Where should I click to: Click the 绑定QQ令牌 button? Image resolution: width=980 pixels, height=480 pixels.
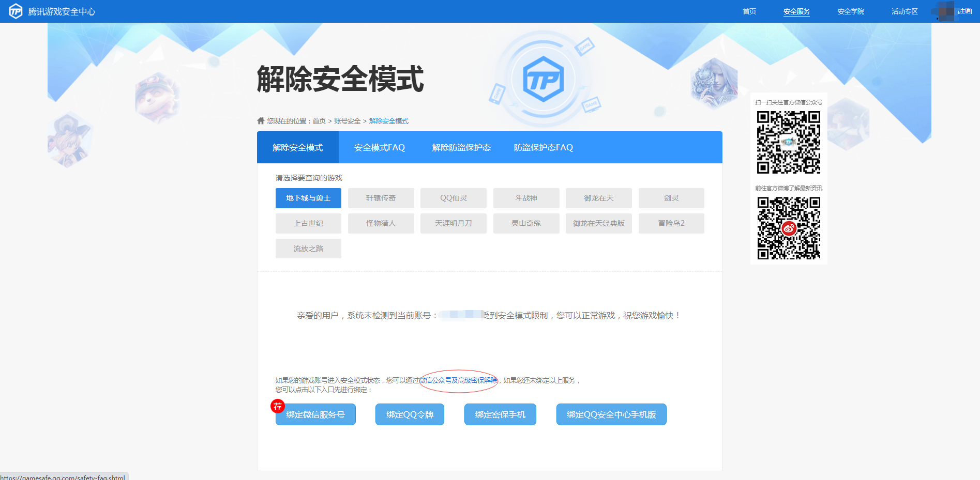(410, 414)
